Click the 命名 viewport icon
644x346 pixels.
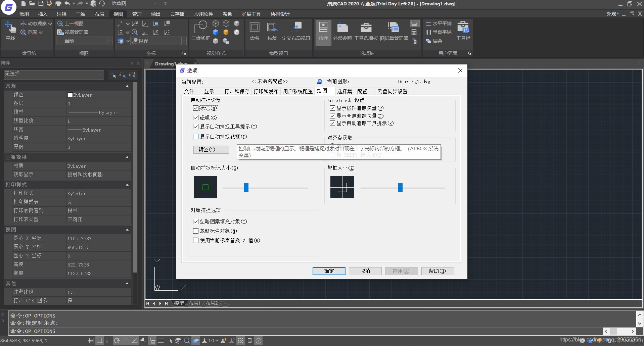pos(255,28)
